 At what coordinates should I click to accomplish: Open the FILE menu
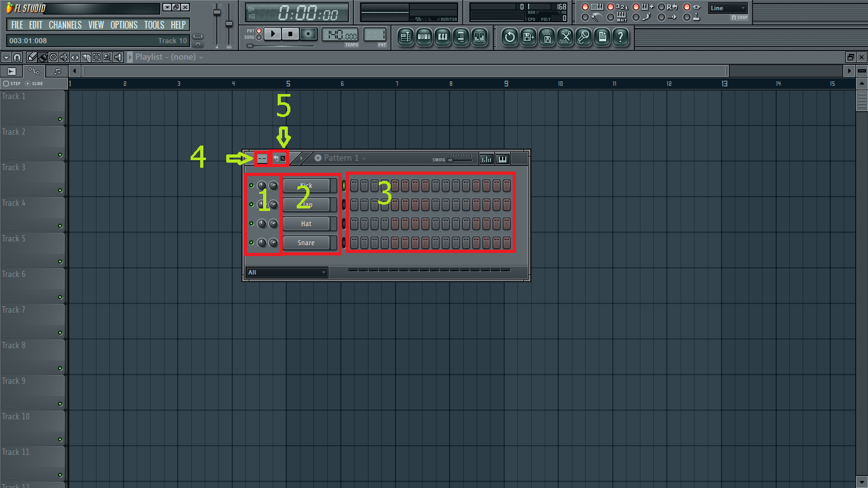click(x=17, y=25)
